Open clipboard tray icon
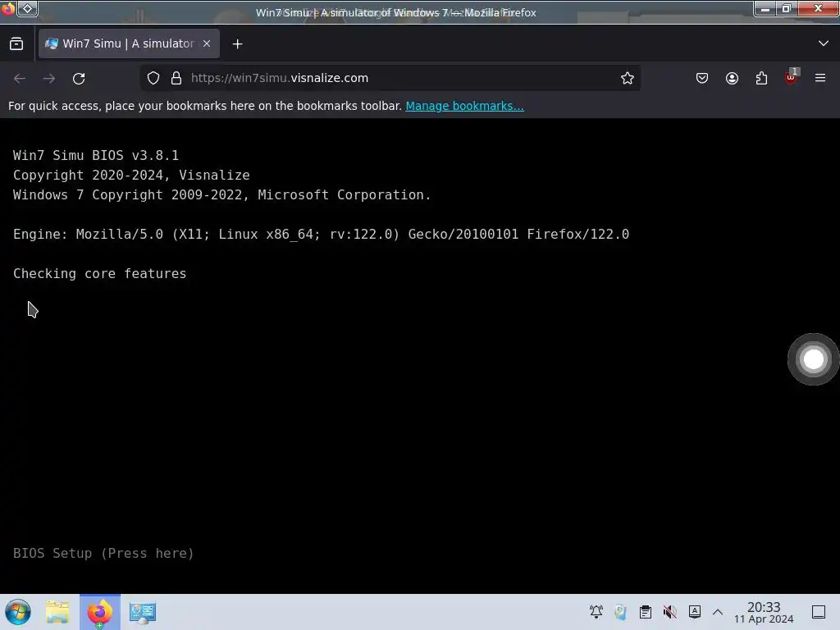The width and height of the screenshot is (840, 630). [x=646, y=612]
